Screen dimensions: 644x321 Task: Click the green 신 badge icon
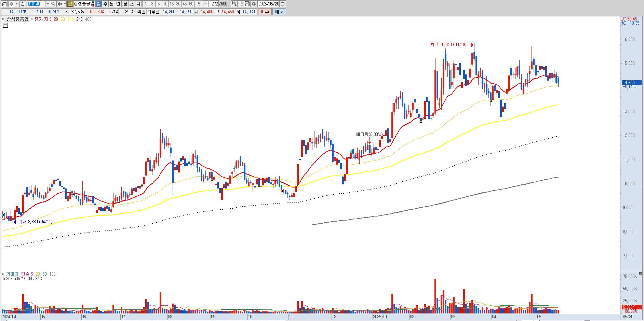click(x=70, y=4)
